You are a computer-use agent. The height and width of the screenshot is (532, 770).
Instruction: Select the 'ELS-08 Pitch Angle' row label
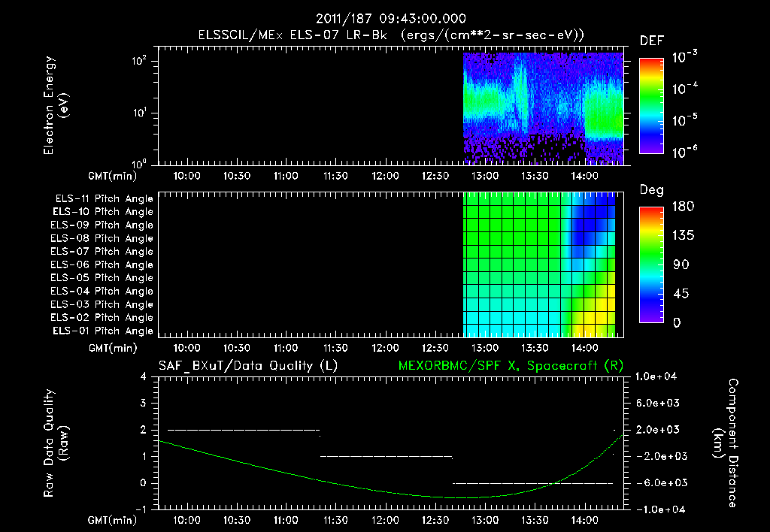click(x=102, y=238)
